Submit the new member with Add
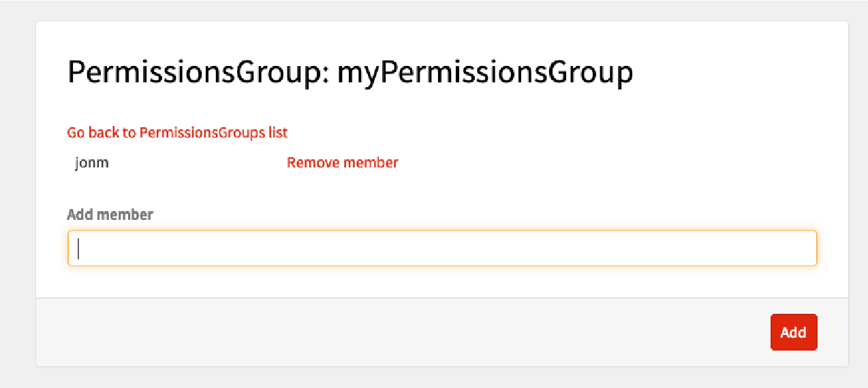This screenshot has height=388, width=868. 793,332
